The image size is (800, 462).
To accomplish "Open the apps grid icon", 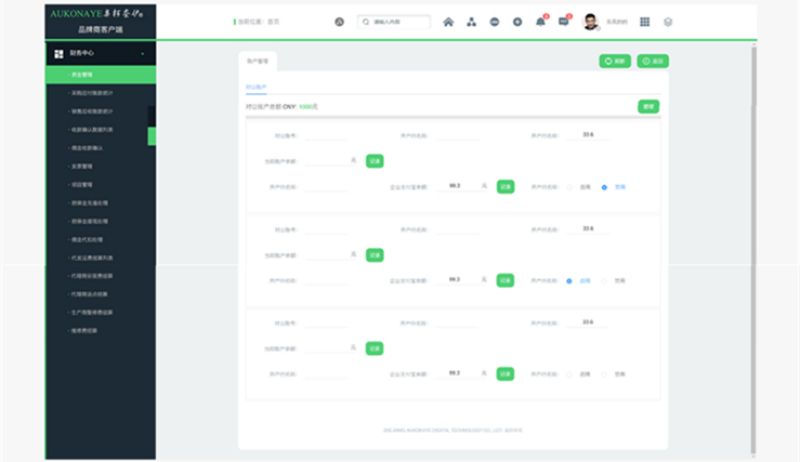I will point(644,21).
